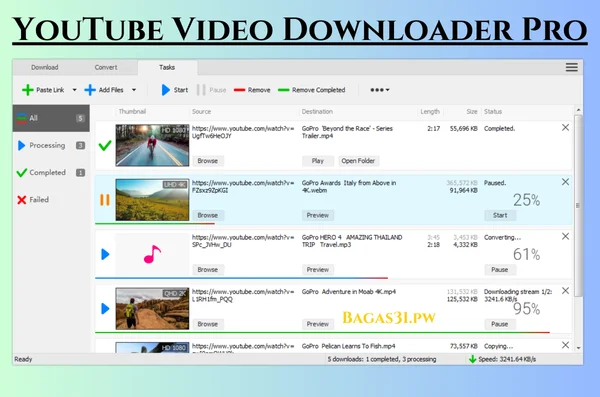Click Start on the paused Italy from Above task
Screen dimensions: 600x397
point(500,215)
